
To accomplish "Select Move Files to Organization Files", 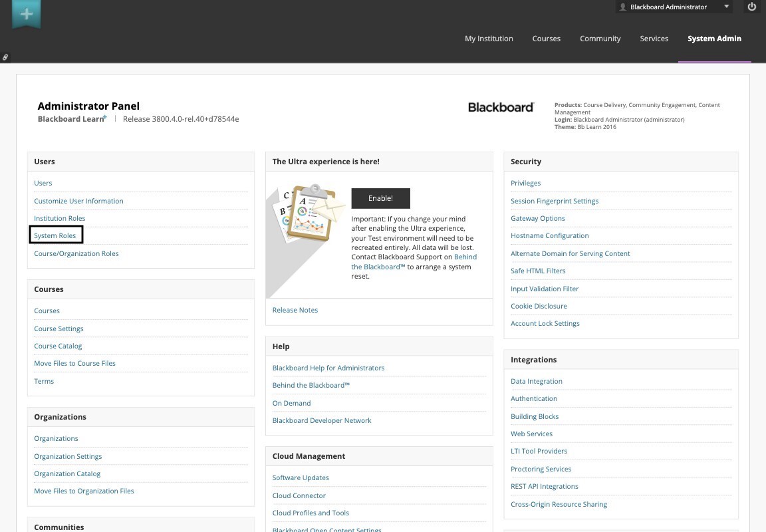I will (x=84, y=491).
